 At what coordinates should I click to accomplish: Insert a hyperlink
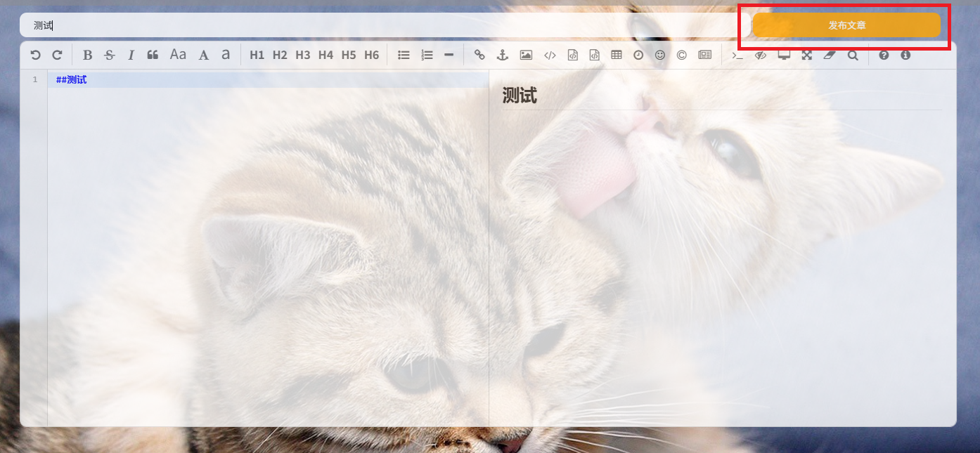click(x=479, y=55)
